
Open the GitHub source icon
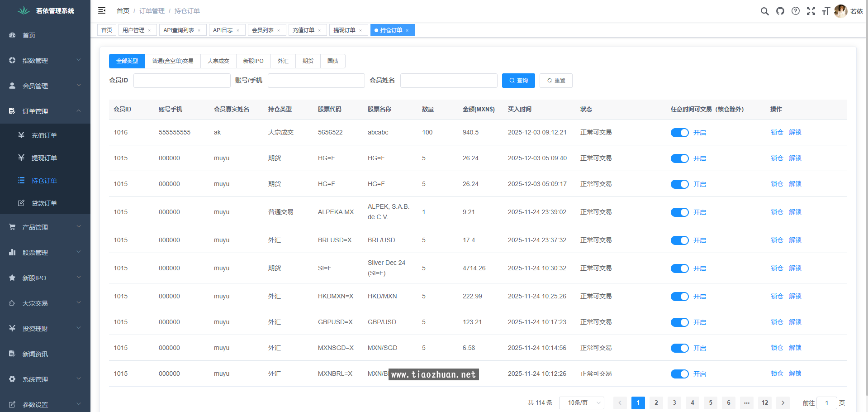(x=780, y=11)
